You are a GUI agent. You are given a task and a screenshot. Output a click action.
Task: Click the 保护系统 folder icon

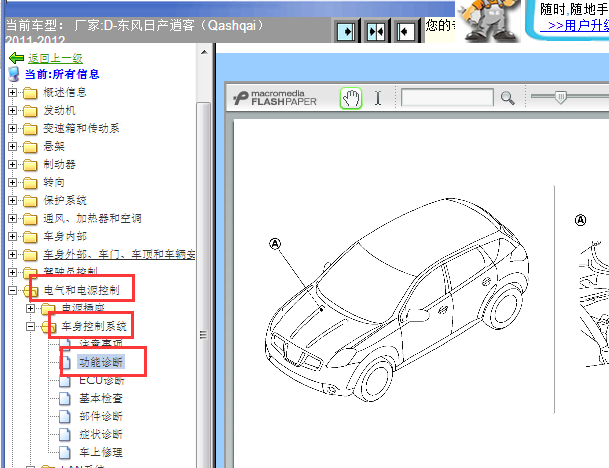pyautogui.click(x=30, y=201)
